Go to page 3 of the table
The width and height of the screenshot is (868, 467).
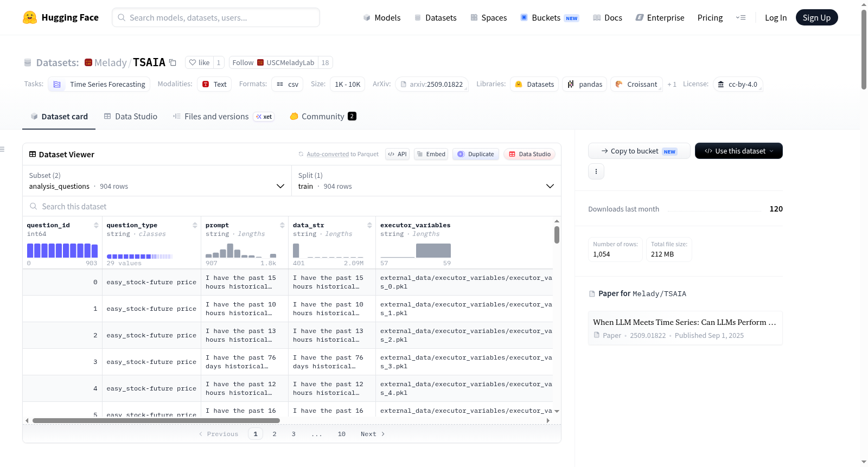click(x=293, y=434)
